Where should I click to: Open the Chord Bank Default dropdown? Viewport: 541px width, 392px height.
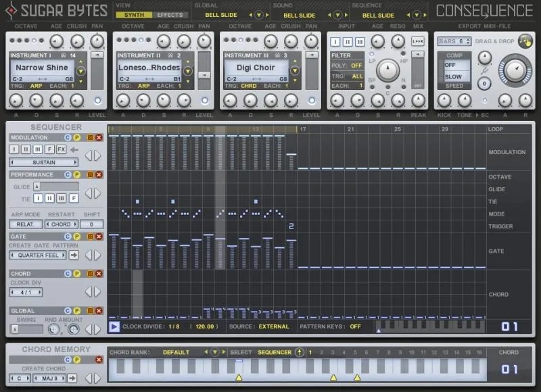215,352
